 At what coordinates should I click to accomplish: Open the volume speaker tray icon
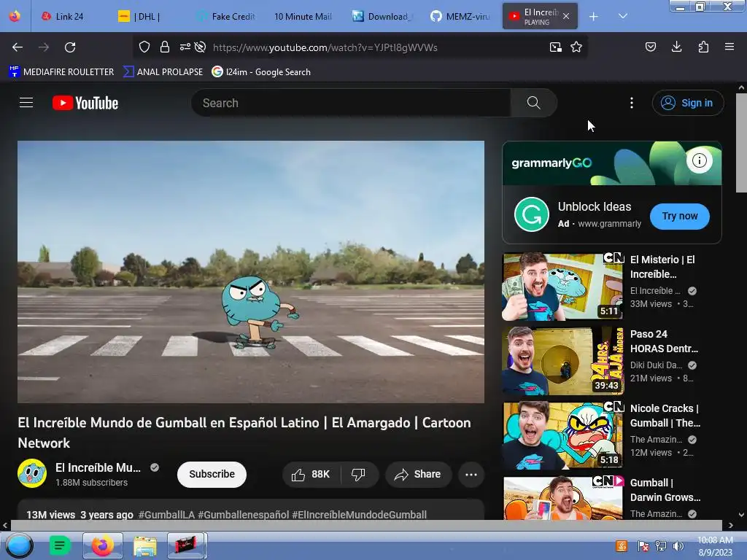point(678,546)
